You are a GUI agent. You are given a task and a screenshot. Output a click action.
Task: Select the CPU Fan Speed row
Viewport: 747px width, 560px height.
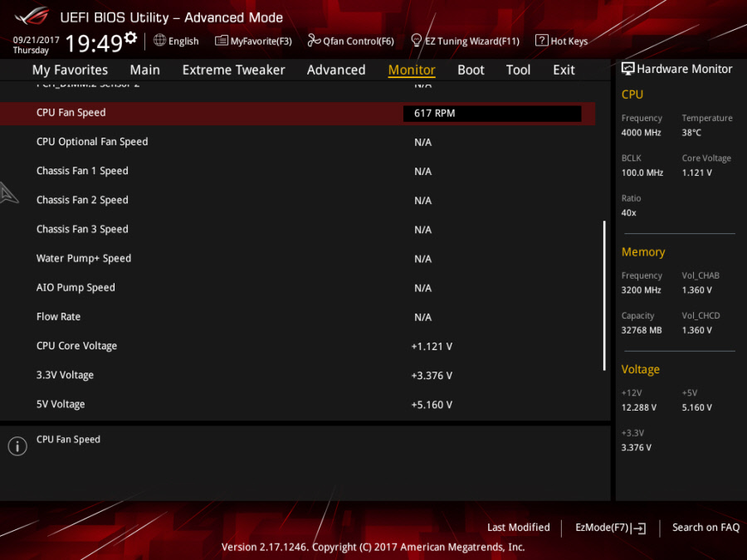coord(297,114)
